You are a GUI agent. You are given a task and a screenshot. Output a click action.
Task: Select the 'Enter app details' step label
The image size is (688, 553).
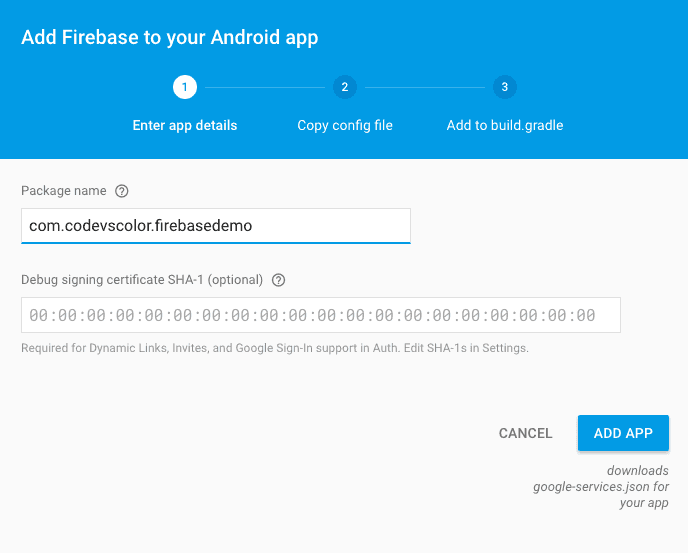(185, 126)
